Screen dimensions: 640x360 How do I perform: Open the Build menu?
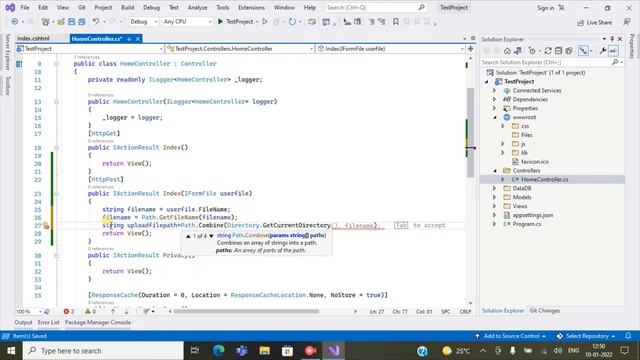point(127,7)
